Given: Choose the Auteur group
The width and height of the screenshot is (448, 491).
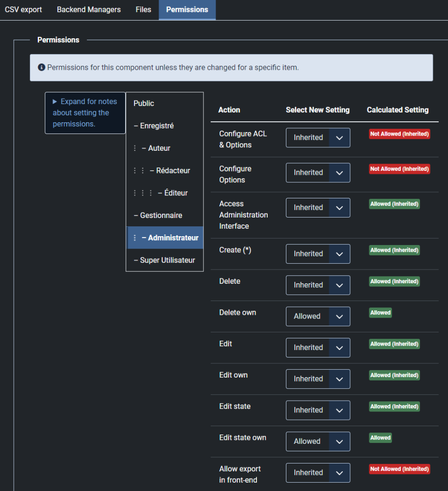Looking at the screenshot, I should 159,148.
